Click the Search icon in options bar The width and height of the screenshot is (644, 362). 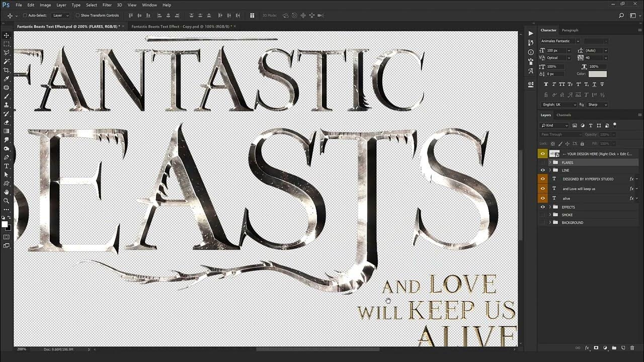[x=621, y=16]
